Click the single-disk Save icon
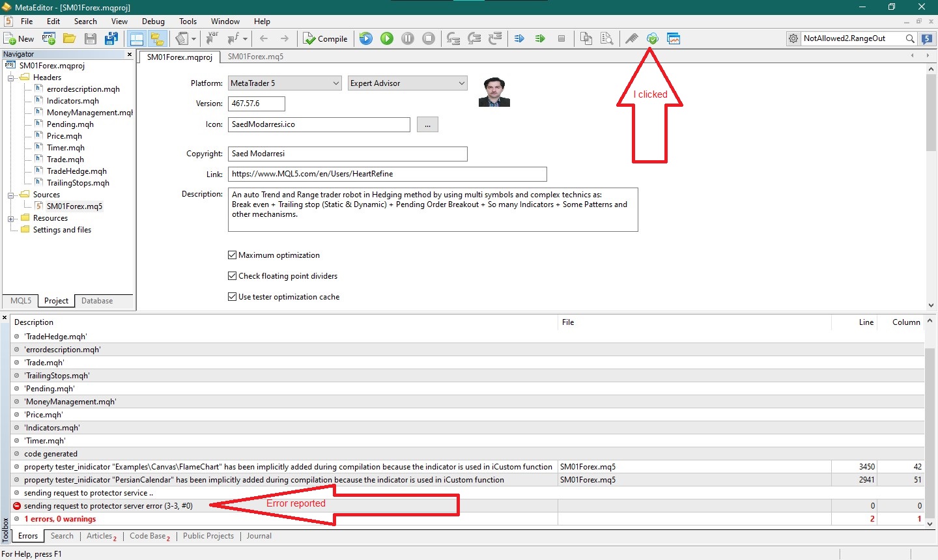This screenshot has height=560, width=938. (x=91, y=38)
